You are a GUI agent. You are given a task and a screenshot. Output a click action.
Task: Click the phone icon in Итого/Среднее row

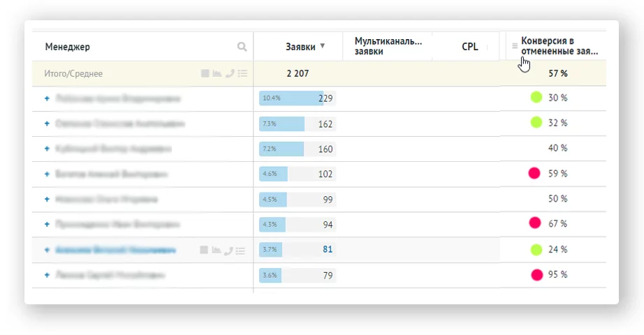pyautogui.click(x=230, y=73)
